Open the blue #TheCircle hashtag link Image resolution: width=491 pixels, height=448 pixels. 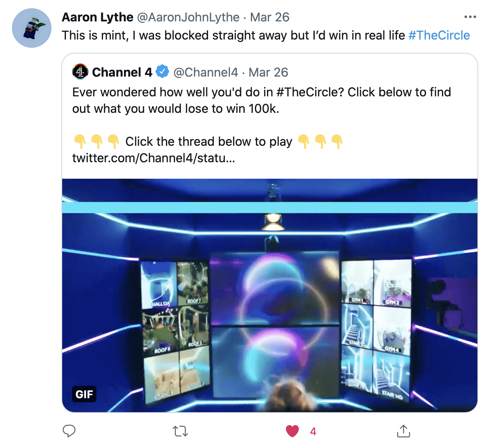(x=439, y=35)
